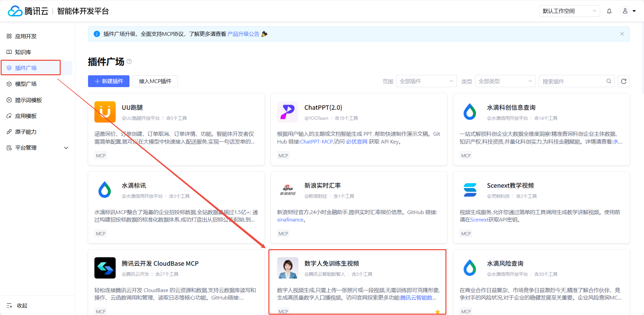Click the 新浪实时汇率 card title
Viewport: 644px width, 315px height.
pyautogui.click(x=322, y=185)
